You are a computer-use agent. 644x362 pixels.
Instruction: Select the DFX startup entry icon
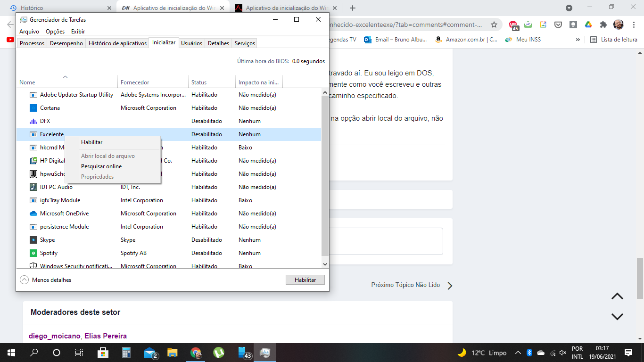tap(33, 121)
